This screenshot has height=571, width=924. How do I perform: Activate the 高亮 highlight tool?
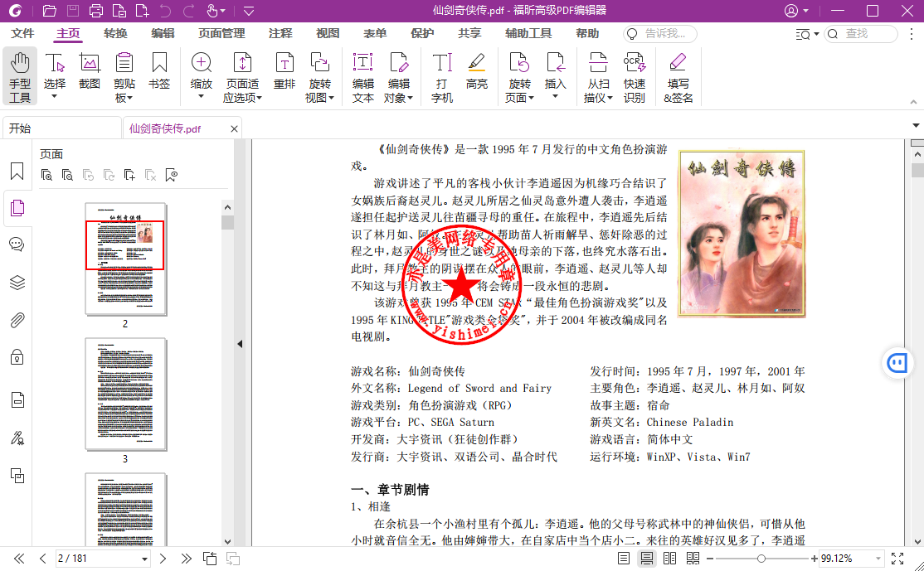(x=477, y=70)
